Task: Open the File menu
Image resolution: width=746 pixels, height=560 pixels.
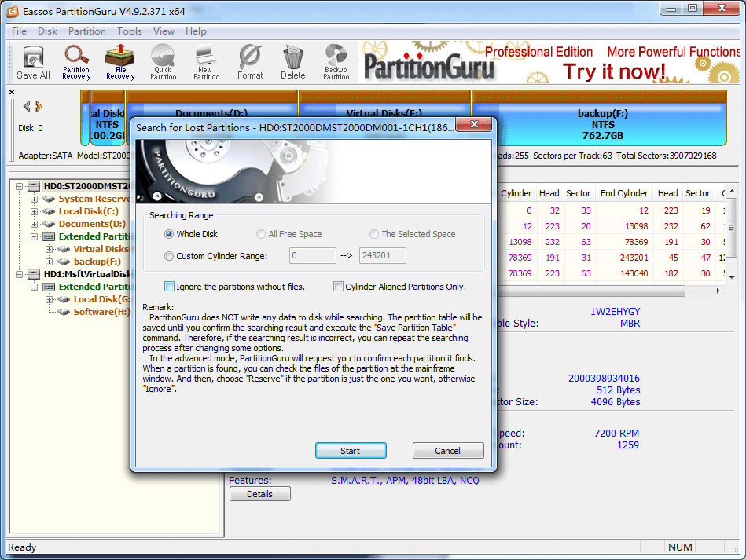Action: click(x=19, y=31)
